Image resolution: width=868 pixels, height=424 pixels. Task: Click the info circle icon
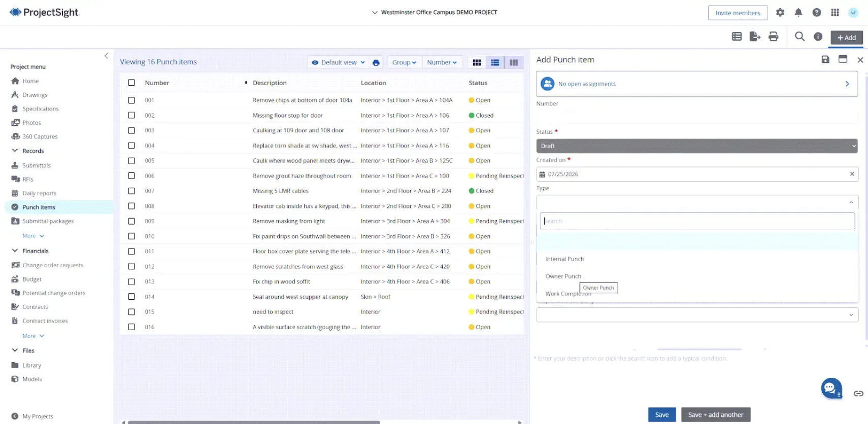818,37
